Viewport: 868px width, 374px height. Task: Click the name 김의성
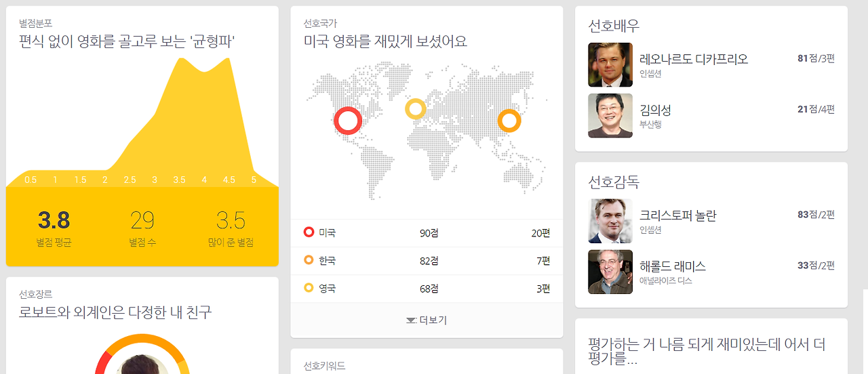point(655,110)
